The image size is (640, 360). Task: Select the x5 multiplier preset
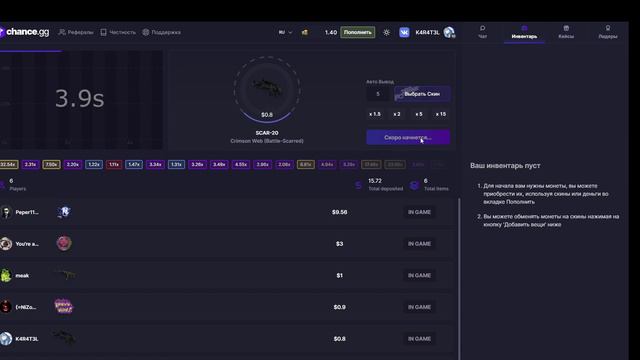(x=419, y=114)
